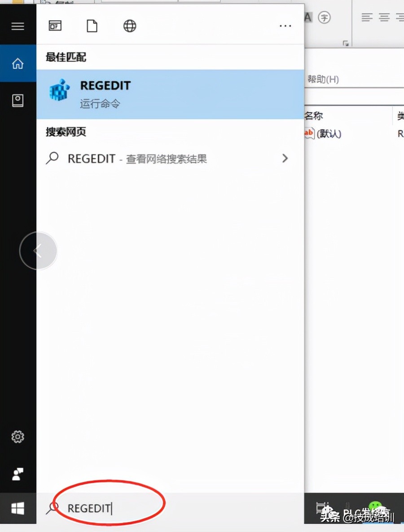
Task: Click the Home icon in the Start sidebar
Action: coord(18,63)
